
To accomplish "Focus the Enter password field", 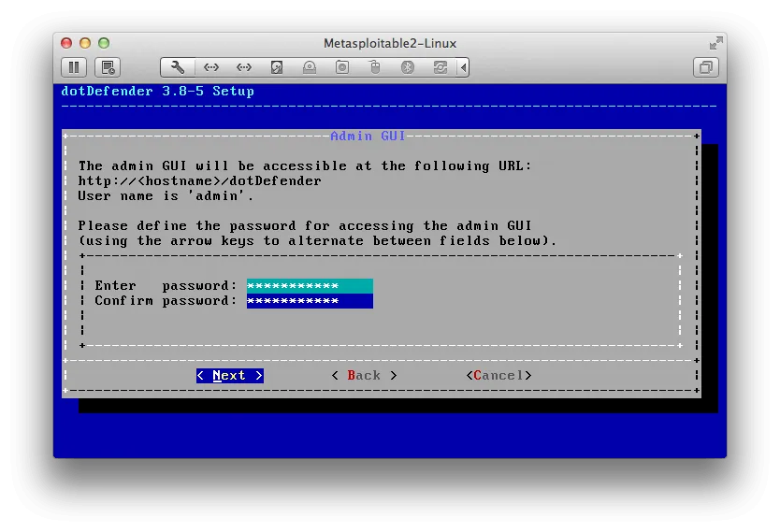I will point(310,286).
